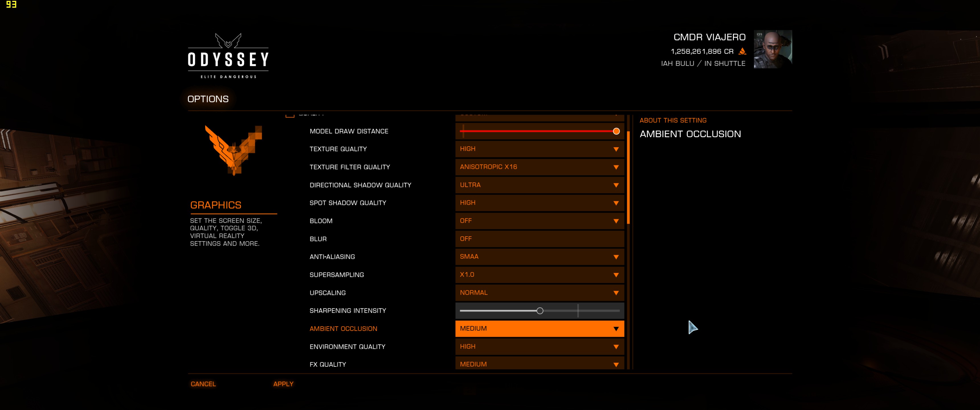The height and width of the screenshot is (410, 980).
Task: Click the Cancel button
Action: tap(203, 384)
